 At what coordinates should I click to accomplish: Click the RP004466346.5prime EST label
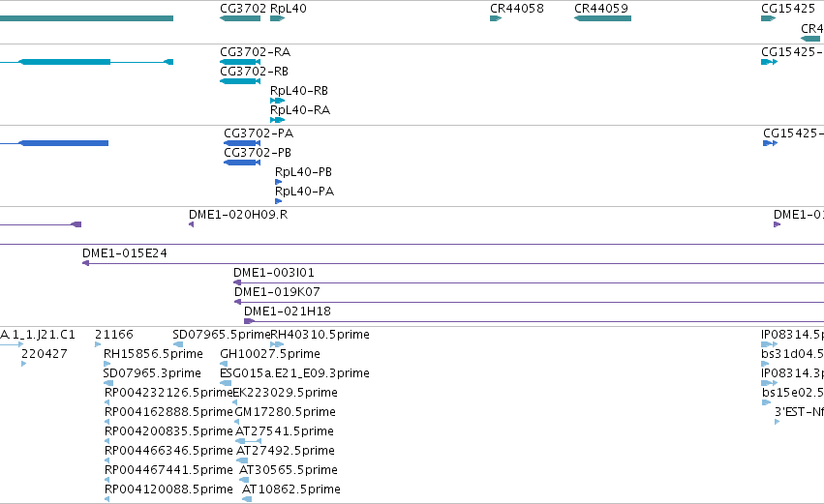coord(168,452)
